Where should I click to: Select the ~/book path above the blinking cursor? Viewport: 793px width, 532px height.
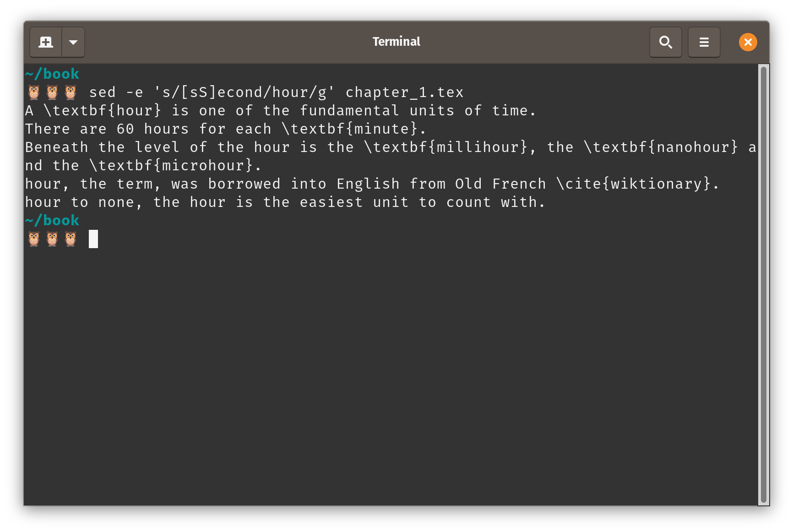point(52,220)
